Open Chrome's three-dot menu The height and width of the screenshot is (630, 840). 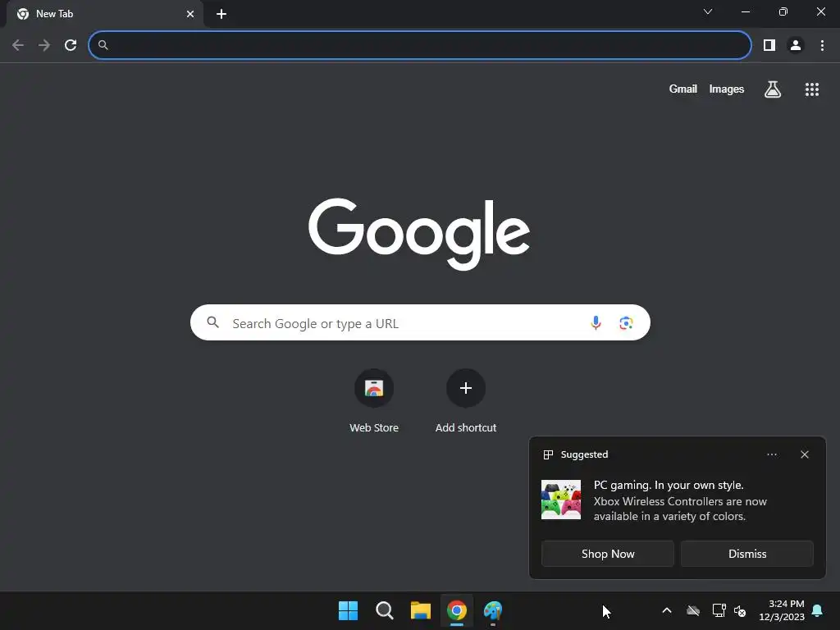(x=822, y=45)
